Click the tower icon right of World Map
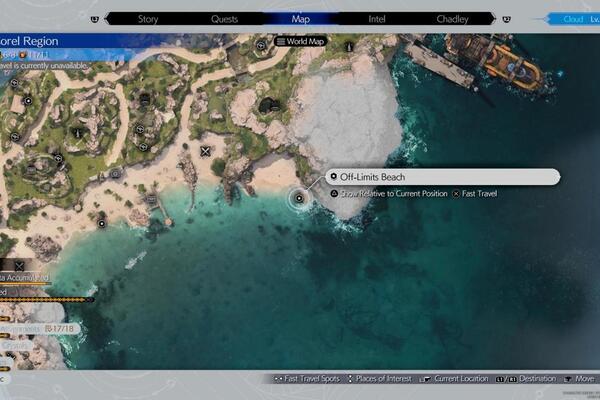Image resolution: width=600 pixels, height=400 pixels. [349, 47]
